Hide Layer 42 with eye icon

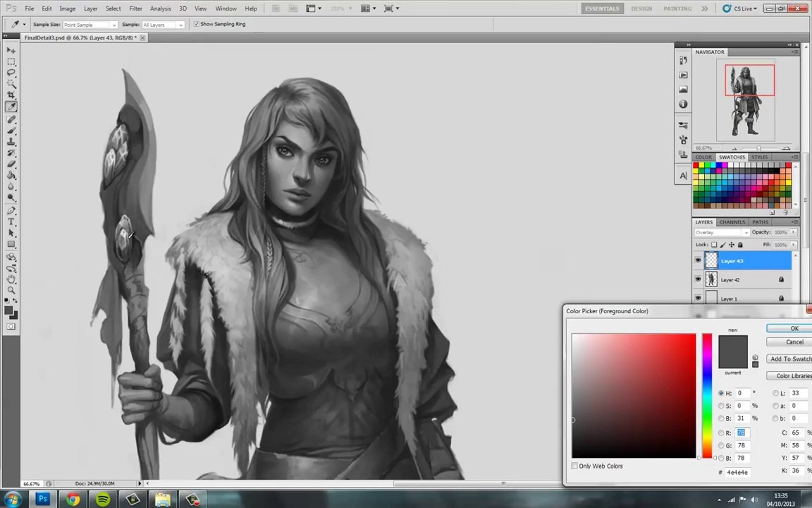tap(698, 279)
